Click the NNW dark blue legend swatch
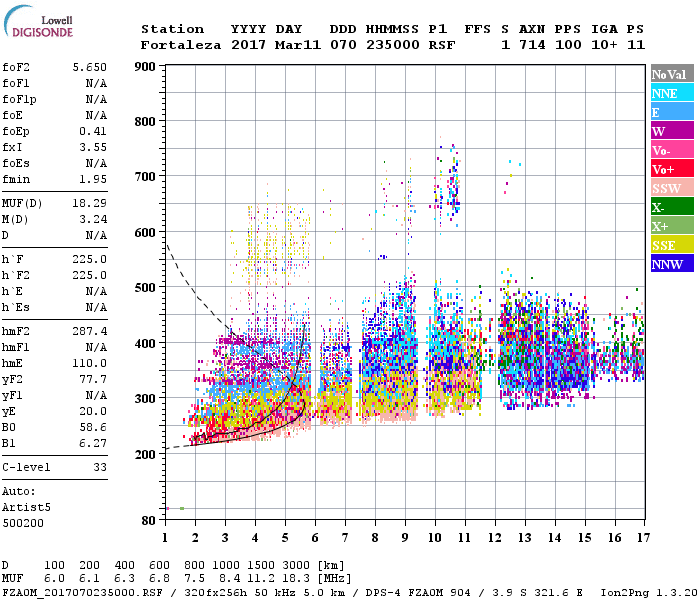This screenshot has height=600, width=700. click(x=672, y=263)
